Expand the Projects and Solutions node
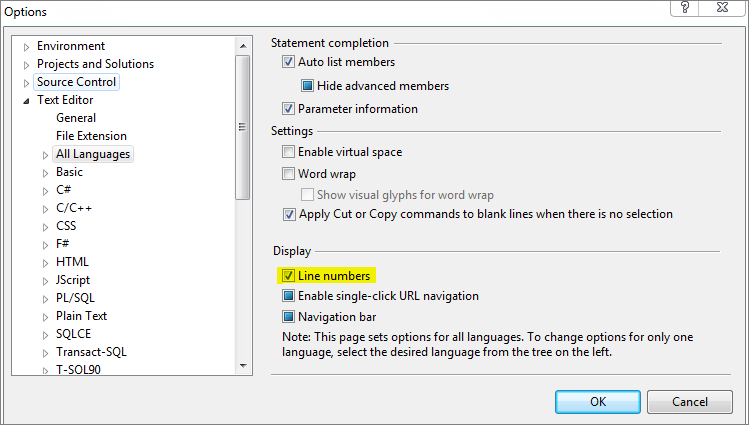The image size is (749, 425). [27, 64]
